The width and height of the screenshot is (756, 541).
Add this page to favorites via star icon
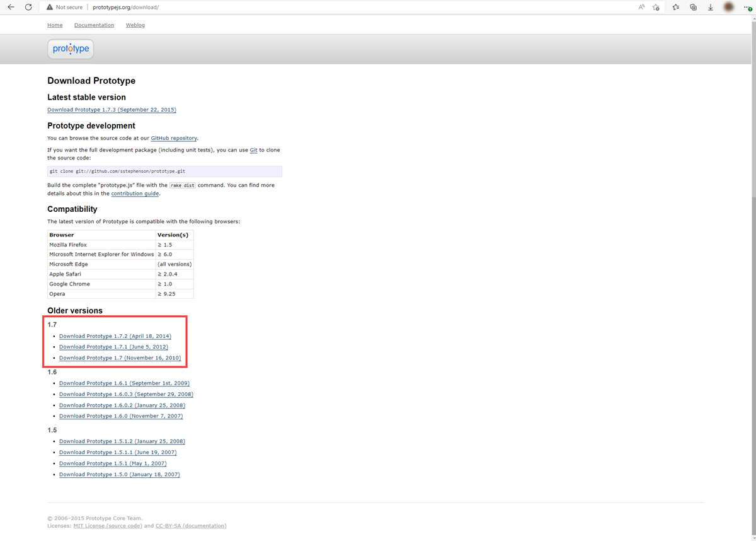(656, 7)
